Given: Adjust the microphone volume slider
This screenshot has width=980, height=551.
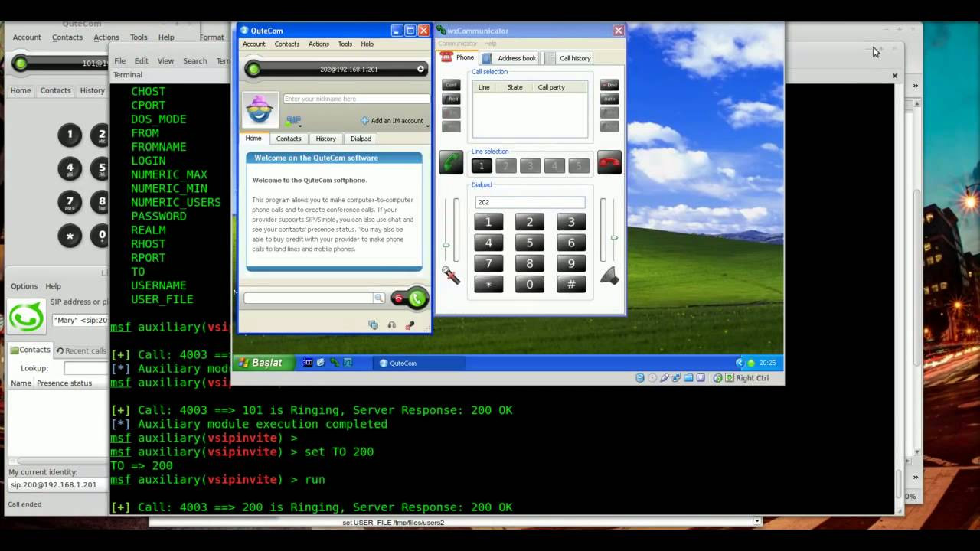Looking at the screenshot, I should coord(446,245).
